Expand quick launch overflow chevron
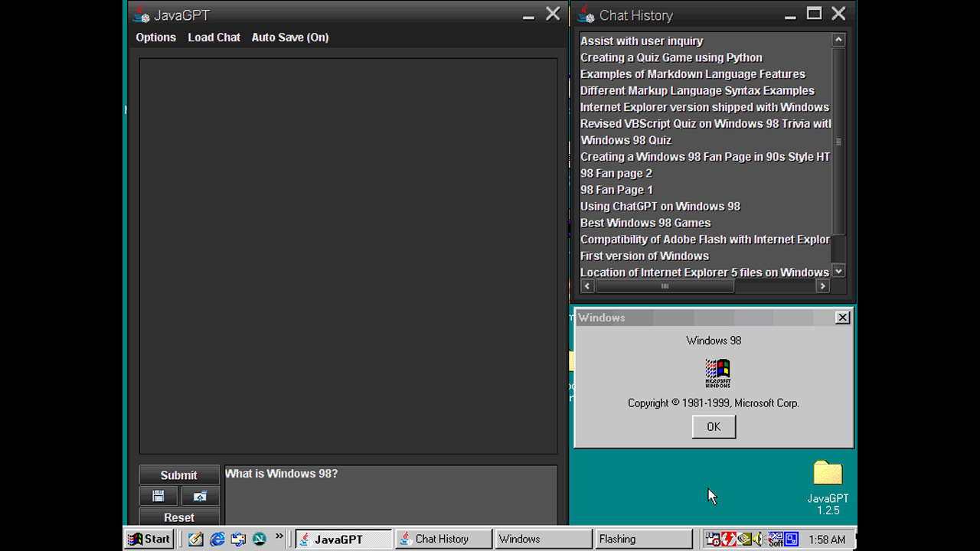Viewport: 980px width, 551px height. coord(279,536)
